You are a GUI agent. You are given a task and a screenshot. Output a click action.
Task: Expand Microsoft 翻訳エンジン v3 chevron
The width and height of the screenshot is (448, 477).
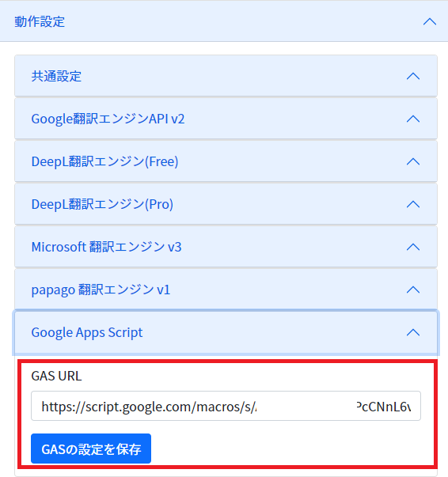tap(413, 247)
